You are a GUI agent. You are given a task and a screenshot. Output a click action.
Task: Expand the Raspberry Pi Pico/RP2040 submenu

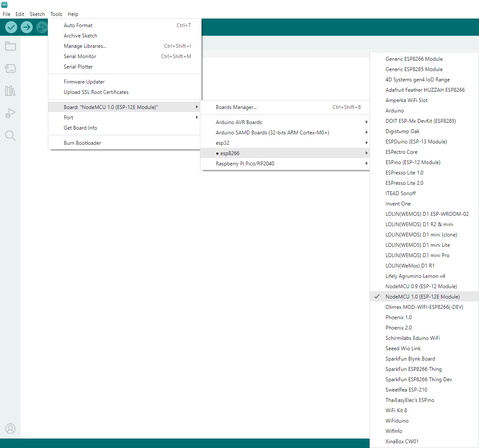pos(285,164)
